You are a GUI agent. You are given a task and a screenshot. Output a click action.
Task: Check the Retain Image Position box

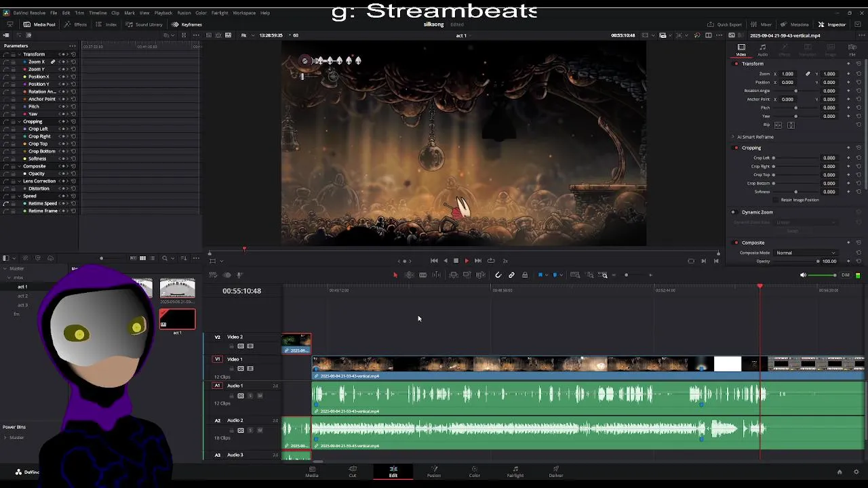(x=777, y=200)
